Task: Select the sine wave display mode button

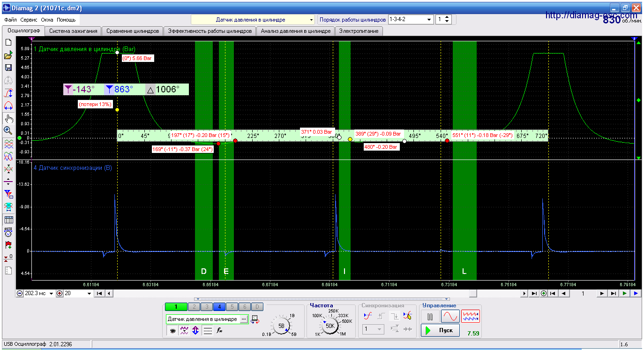Action: (x=450, y=316)
